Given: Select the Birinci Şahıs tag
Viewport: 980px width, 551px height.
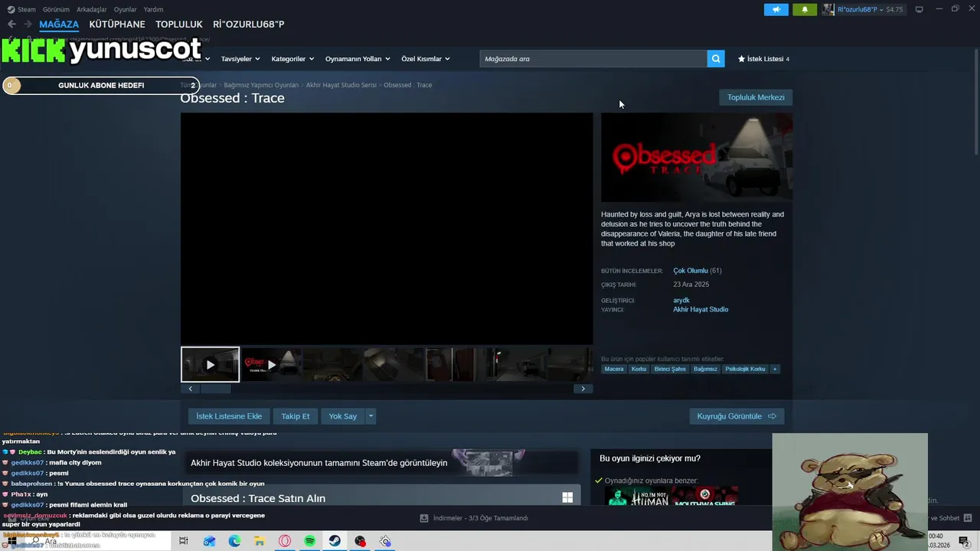Looking at the screenshot, I should (x=670, y=369).
